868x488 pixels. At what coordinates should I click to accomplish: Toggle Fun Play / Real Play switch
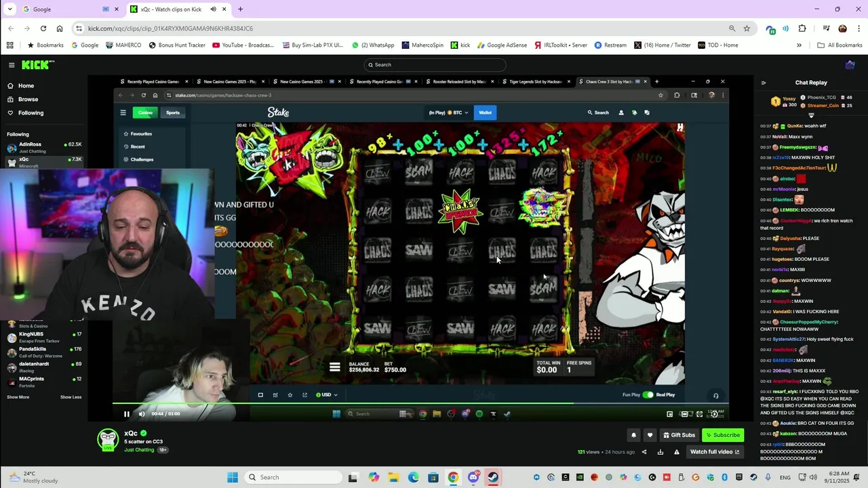coord(648,395)
